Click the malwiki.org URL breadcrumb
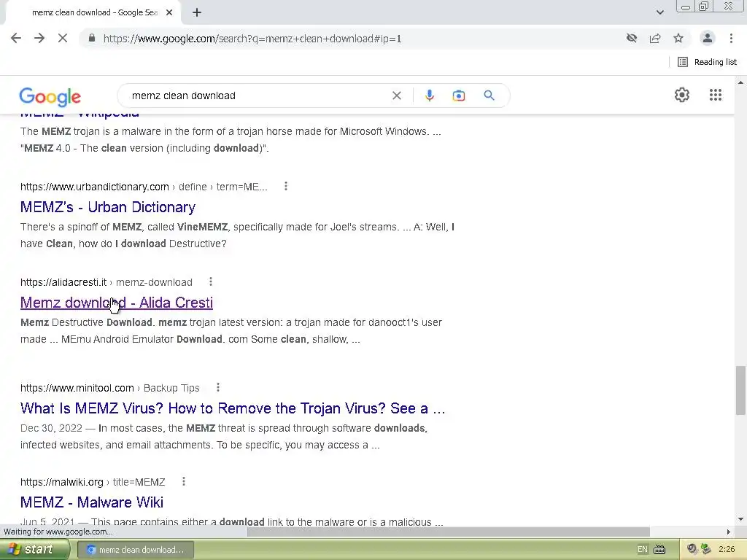747x560 pixels. pos(93,482)
